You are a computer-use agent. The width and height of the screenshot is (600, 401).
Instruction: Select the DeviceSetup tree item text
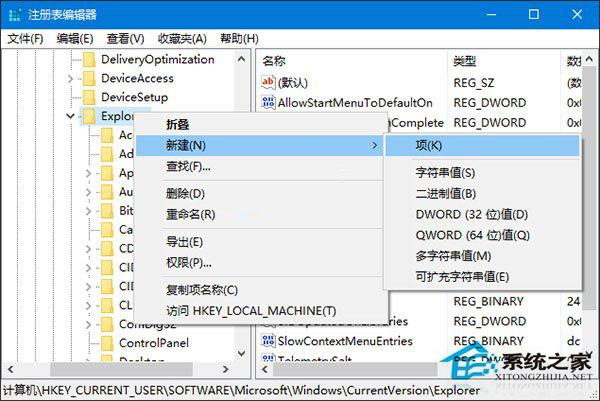[x=134, y=97]
